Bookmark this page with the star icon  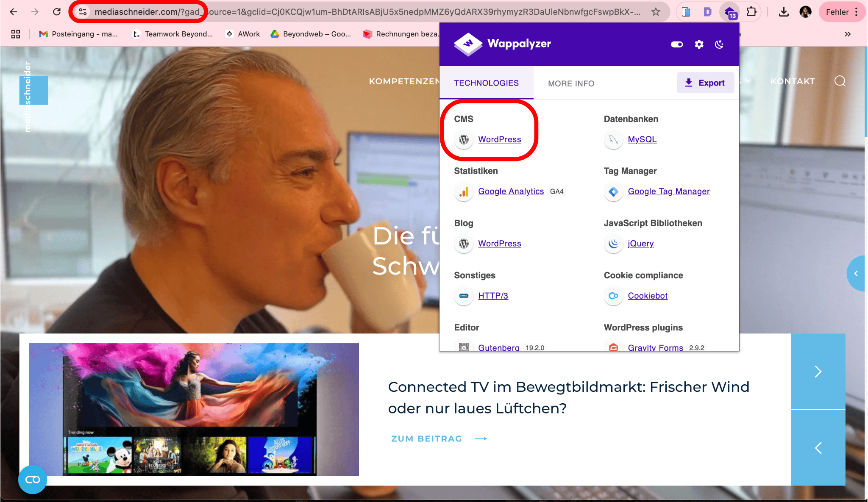tap(656, 12)
